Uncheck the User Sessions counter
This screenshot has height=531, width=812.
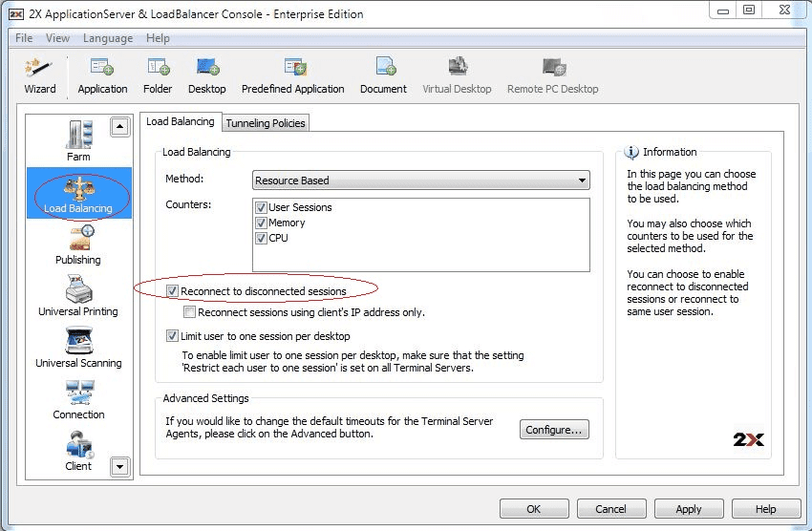point(262,208)
